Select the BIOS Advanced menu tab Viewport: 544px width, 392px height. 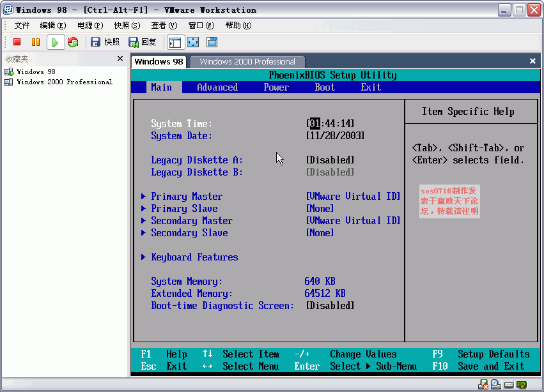[217, 87]
